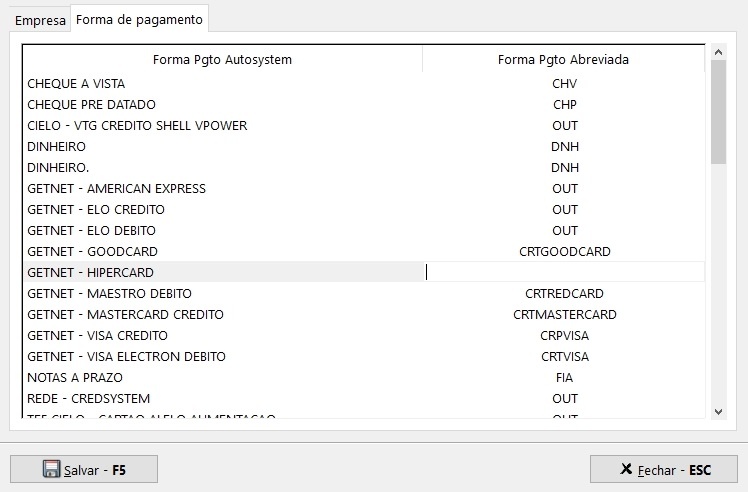
Task: Click the floppy disk Salvar icon
Action: click(52, 469)
